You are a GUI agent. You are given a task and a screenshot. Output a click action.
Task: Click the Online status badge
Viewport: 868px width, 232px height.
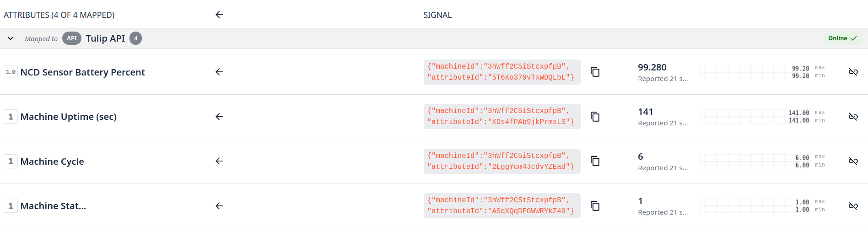(842, 38)
